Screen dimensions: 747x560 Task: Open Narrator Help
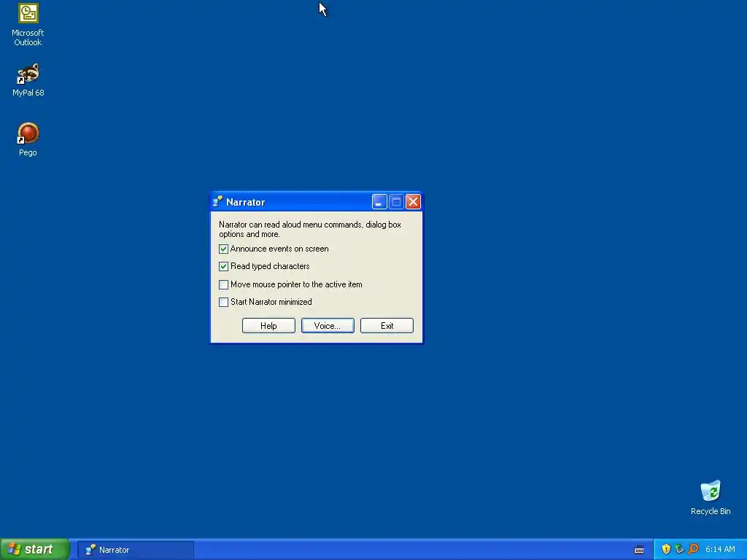pyautogui.click(x=268, y=326)
